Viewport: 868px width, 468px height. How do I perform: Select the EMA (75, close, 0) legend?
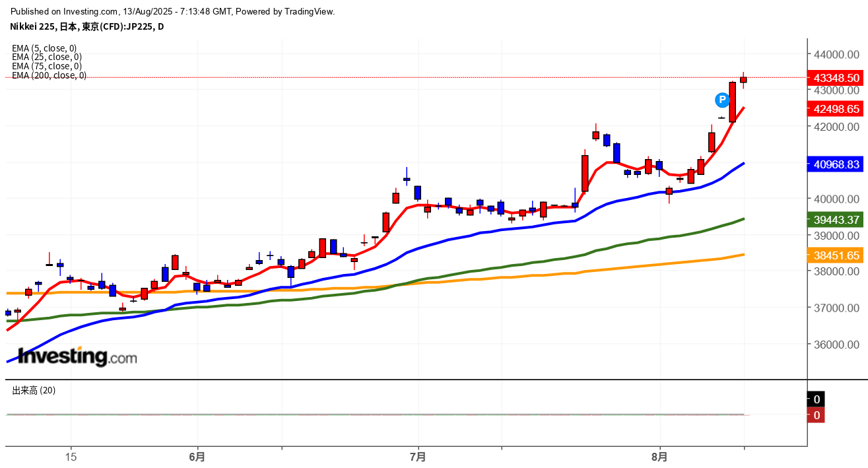tap(47, 66)
